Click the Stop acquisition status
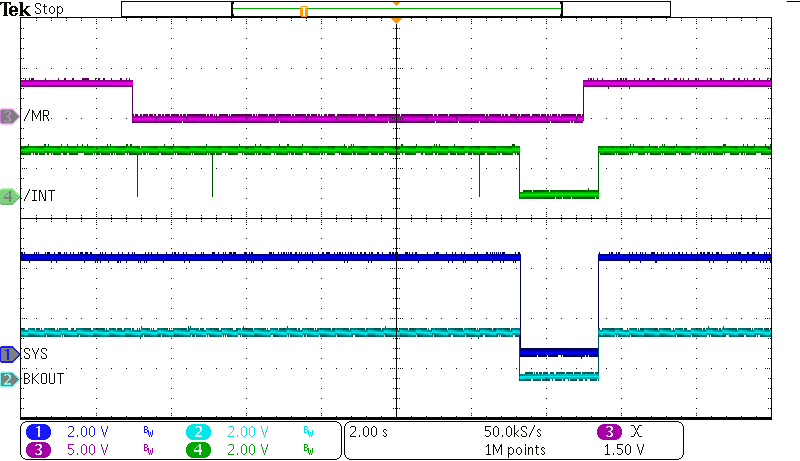800x461 pixels. pyautogui.click(x=50, y=9)
